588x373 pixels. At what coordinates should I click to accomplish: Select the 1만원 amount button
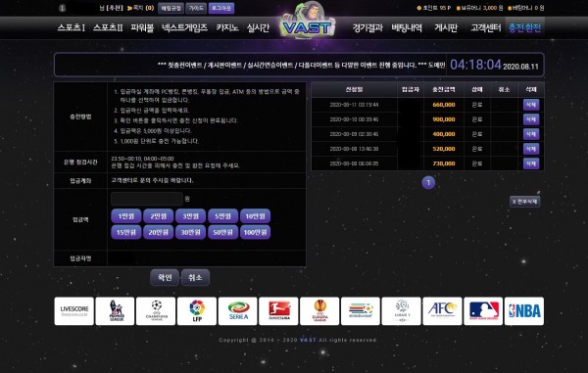coord(126,216)
